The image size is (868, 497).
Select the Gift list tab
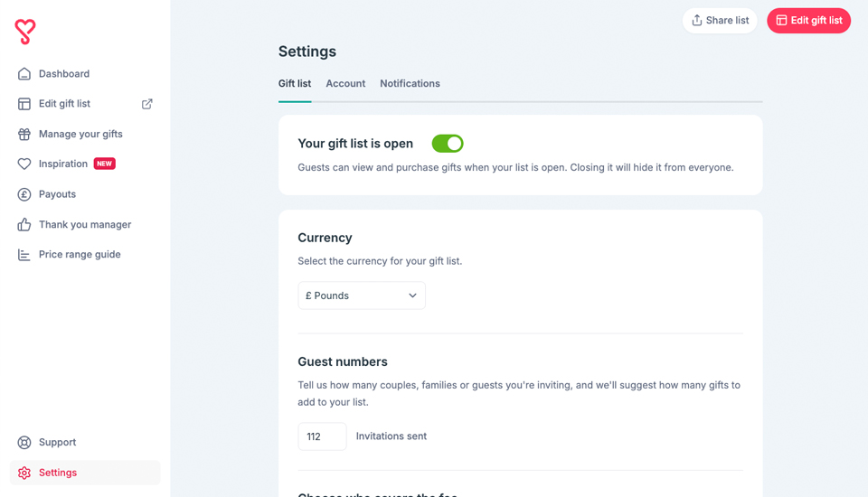(295, 83)
